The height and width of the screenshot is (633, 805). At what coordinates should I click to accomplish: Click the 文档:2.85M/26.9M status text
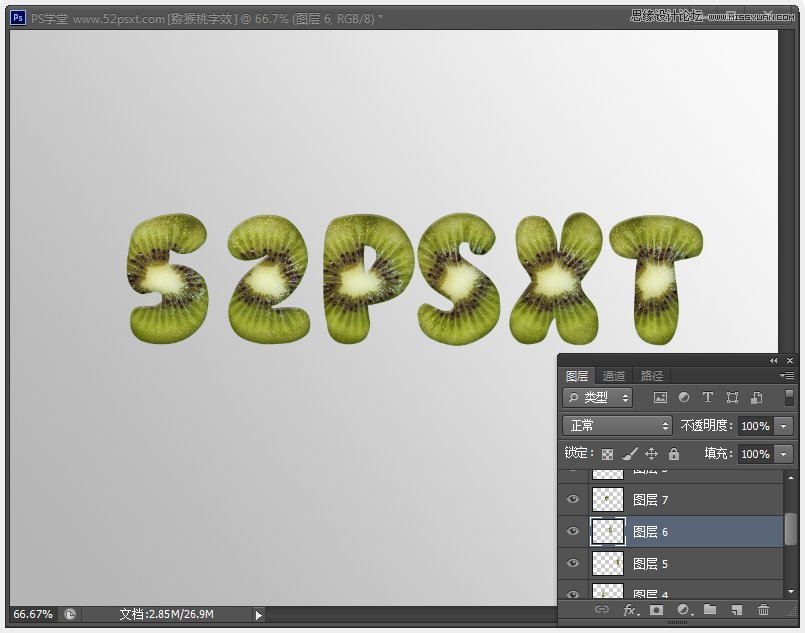click(166, 614)
